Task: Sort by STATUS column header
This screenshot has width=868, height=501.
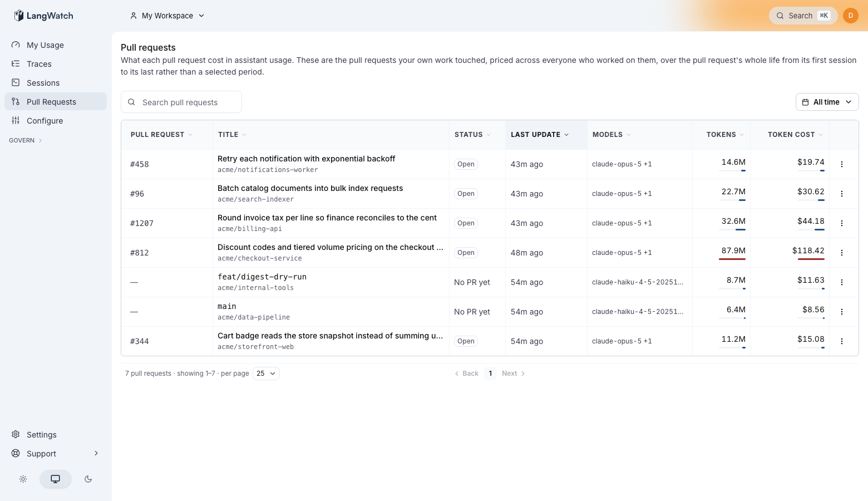Action: (x=472, y=135)
